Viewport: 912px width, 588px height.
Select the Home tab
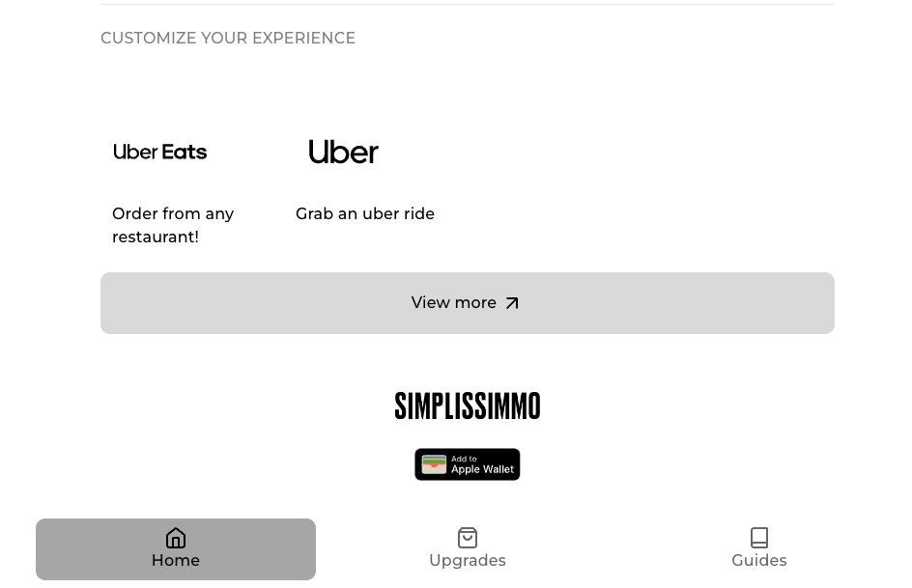pyautogui.click(x=176, y=549)
